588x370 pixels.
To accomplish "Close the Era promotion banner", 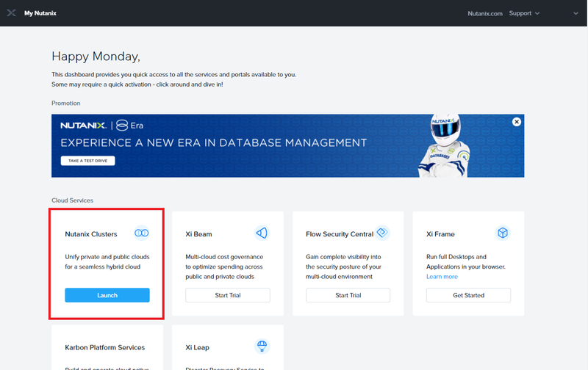I will pos(517,122).
